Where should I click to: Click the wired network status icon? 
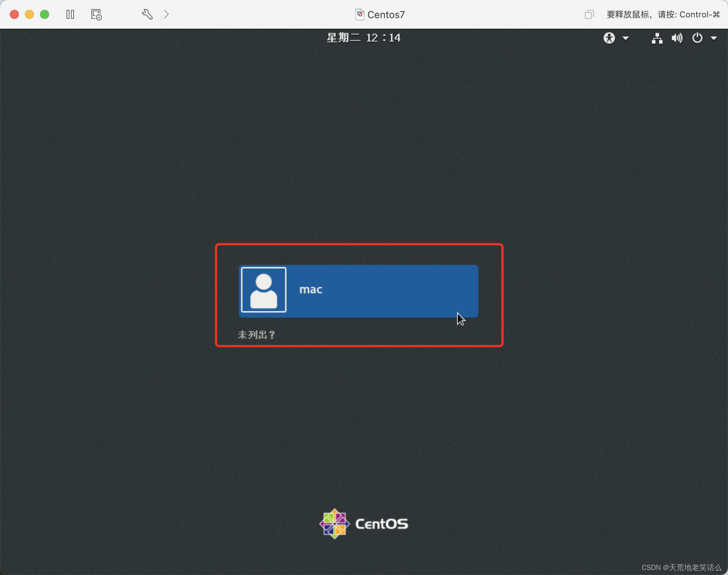(x=657, y=38)
